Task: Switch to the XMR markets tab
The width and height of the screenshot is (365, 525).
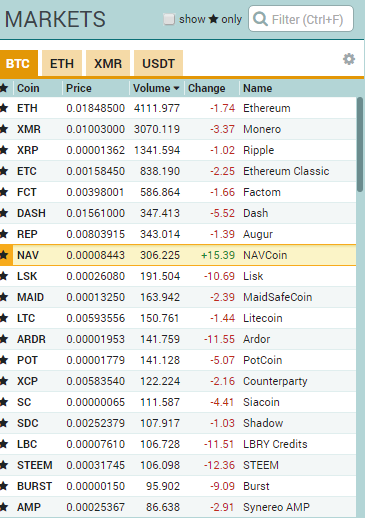Action: (108, 63)
